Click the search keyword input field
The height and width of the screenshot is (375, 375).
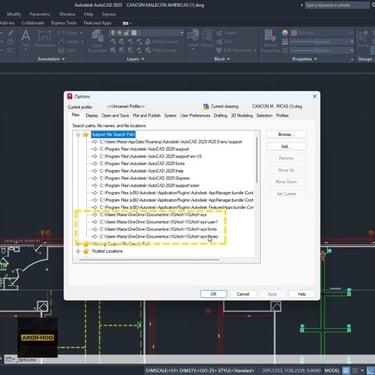pyautogui.click(x=337, y=5)
